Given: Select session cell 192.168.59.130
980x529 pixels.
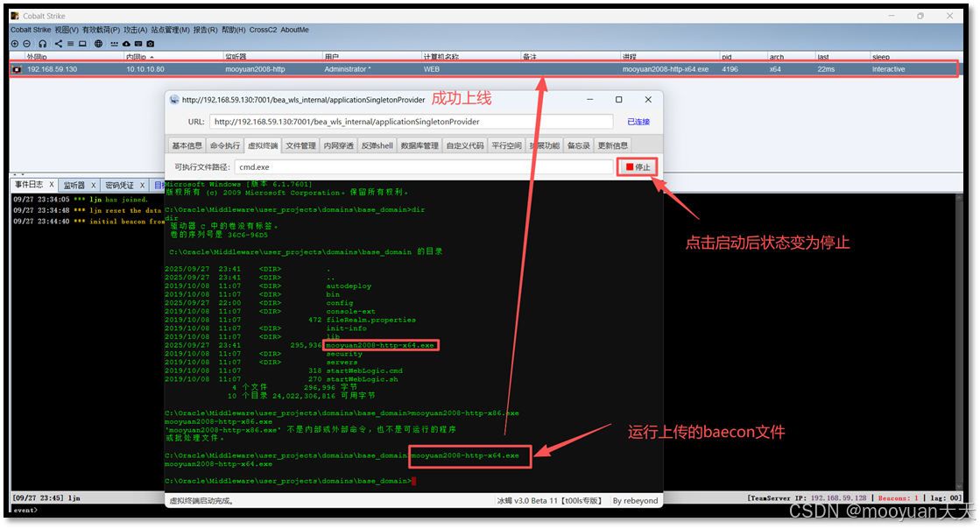Looking at the screenshot, I should pos(53,69).
